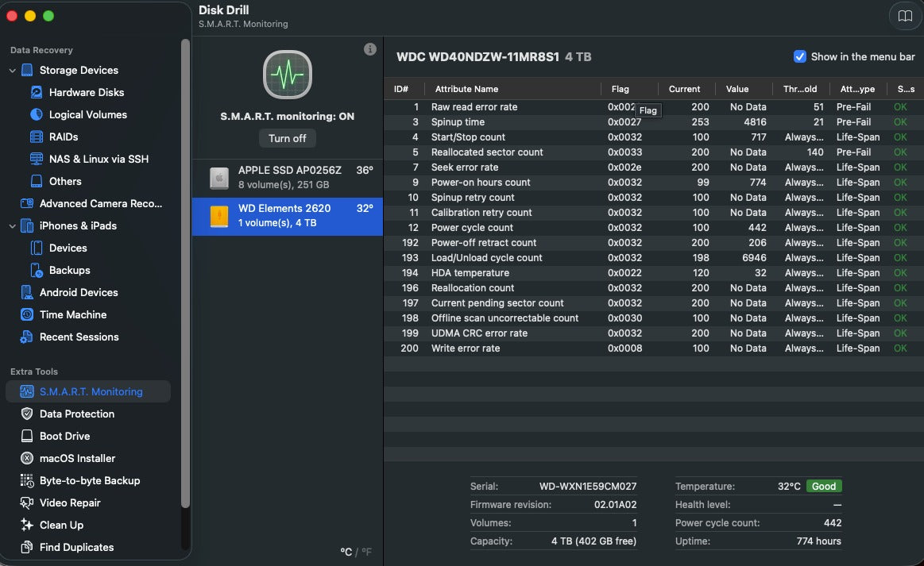The image size is (924, 566).
Task: Select the Spinup time row
Action: (x=654, y=122)
